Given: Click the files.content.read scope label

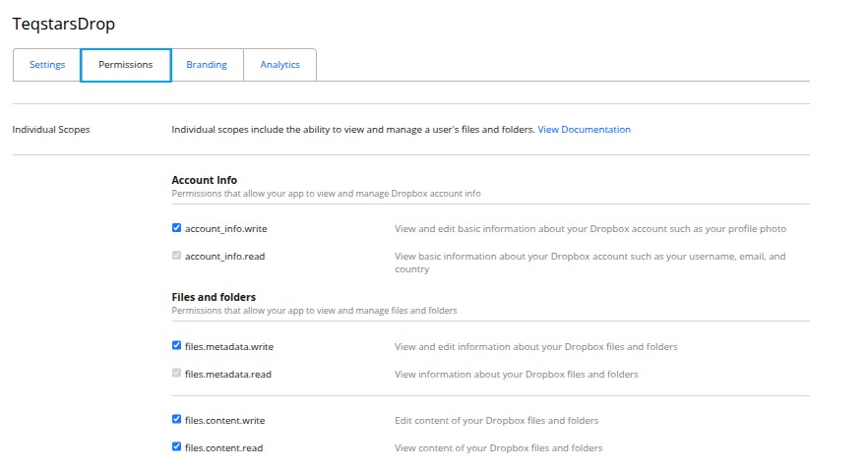Looking at the screenshot, I should point(223,448).
